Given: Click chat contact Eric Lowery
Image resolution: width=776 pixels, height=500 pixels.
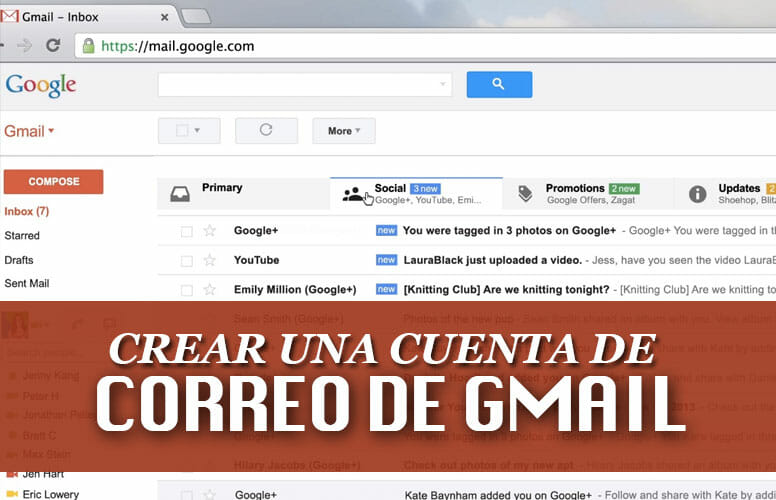Looking at the screenshot, I should (50, 494).
